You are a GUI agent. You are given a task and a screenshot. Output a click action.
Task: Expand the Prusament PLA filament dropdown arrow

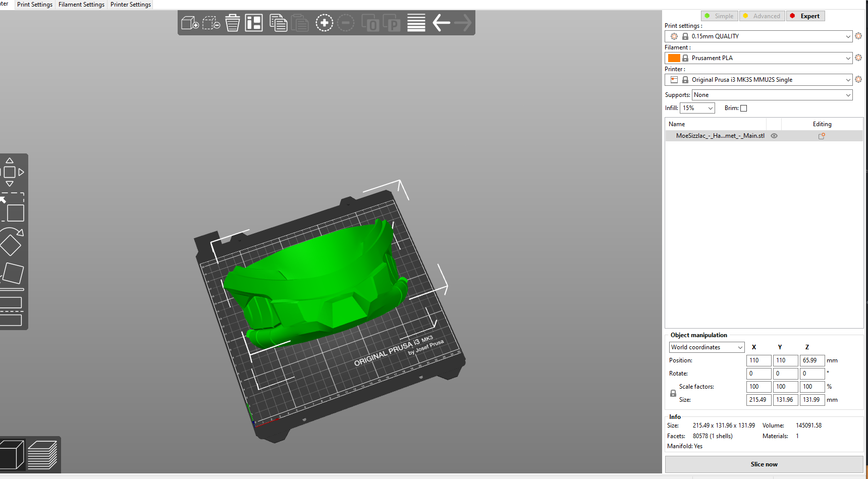click(x=848, y=58)
